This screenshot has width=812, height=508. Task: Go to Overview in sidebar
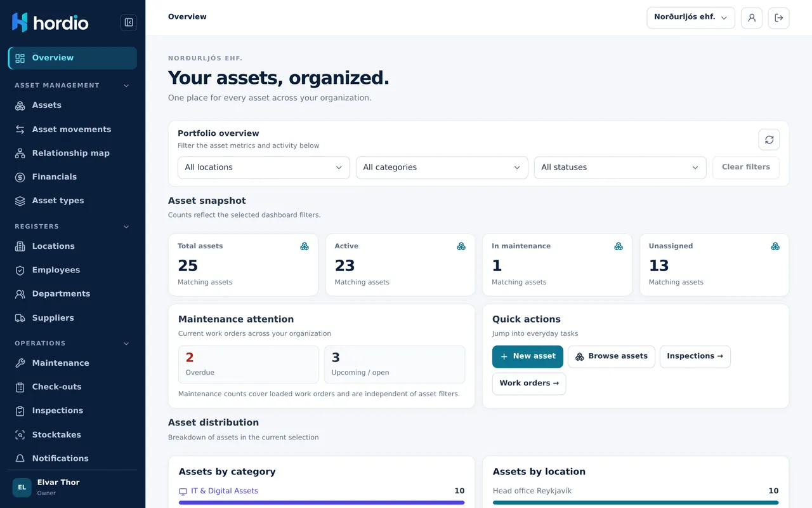pyautogui.click(x=72, y=58)
